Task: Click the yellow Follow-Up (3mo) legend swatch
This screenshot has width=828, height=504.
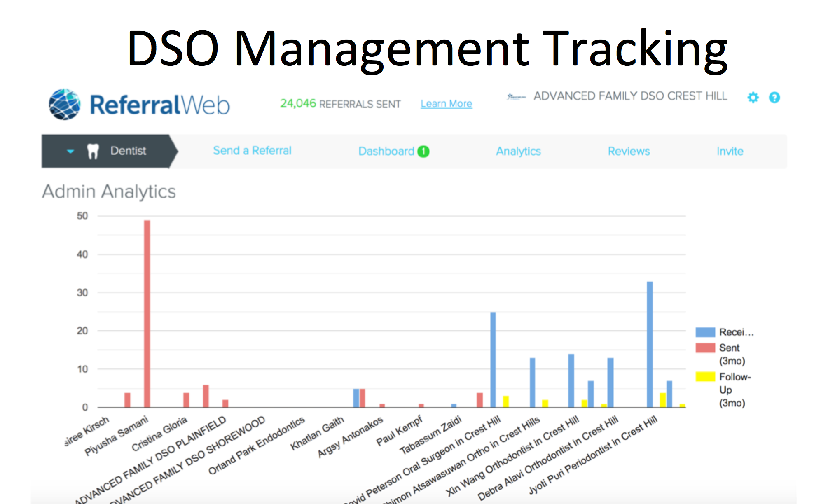Action: (x=705, y=377)
